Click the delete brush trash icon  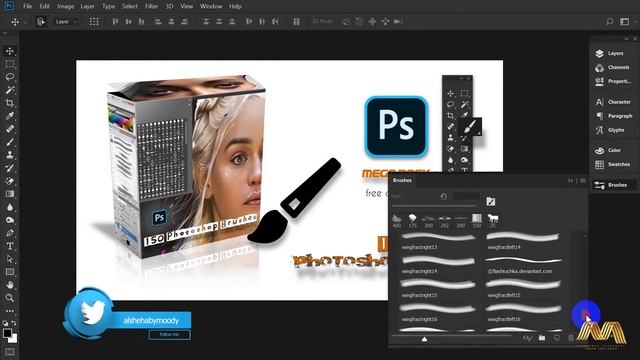click(571, 338)
